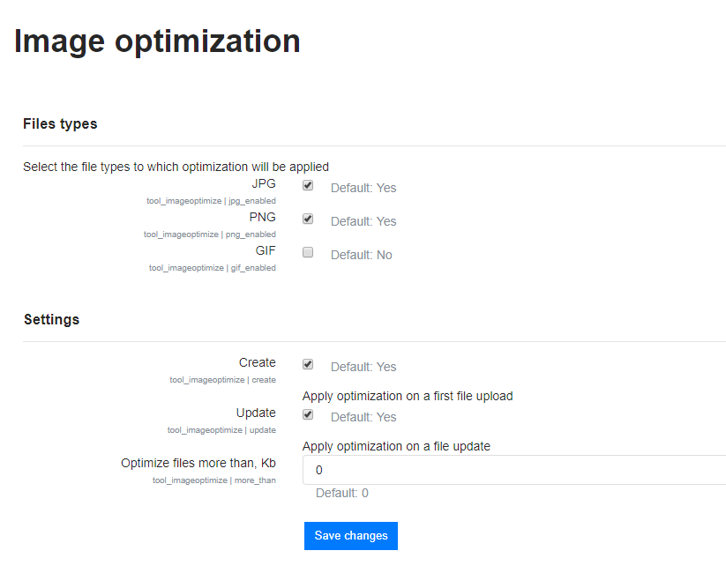This screenshot has height=588, width=726.
Task: Click the Optimize files more than, Kb label
Action: [198, 463]
